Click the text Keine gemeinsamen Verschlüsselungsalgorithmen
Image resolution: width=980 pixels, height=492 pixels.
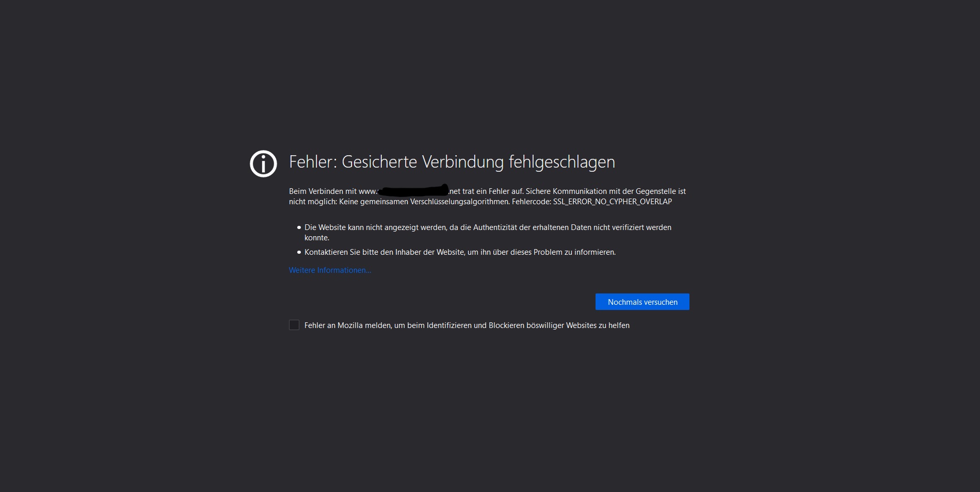coord(424,202)
